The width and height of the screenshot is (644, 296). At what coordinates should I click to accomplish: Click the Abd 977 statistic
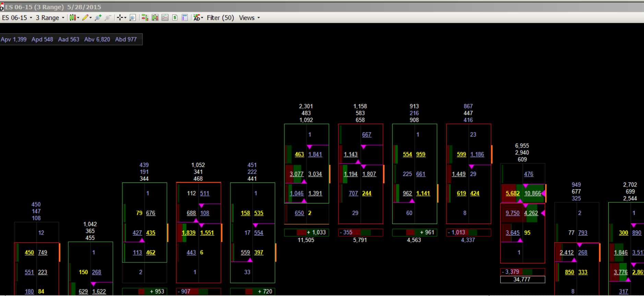[126, 39]
